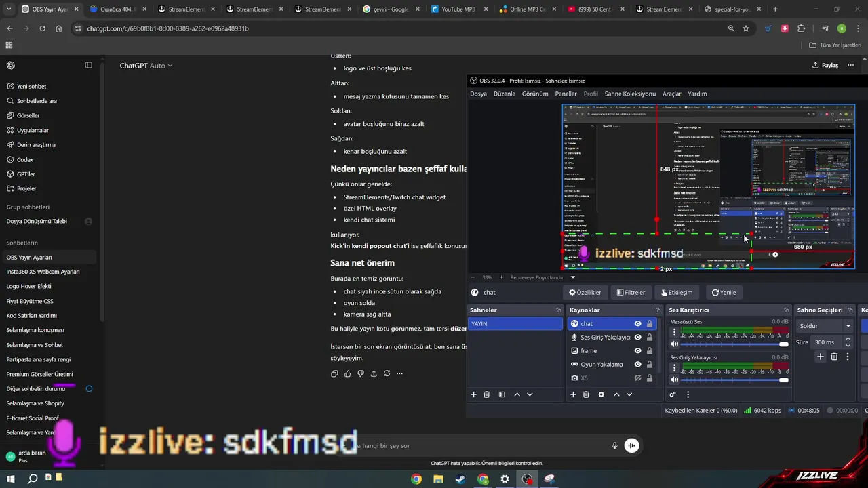Move scene up in Sahneler panel
This screenshot has width=868, height=488.
coord(517,394)
